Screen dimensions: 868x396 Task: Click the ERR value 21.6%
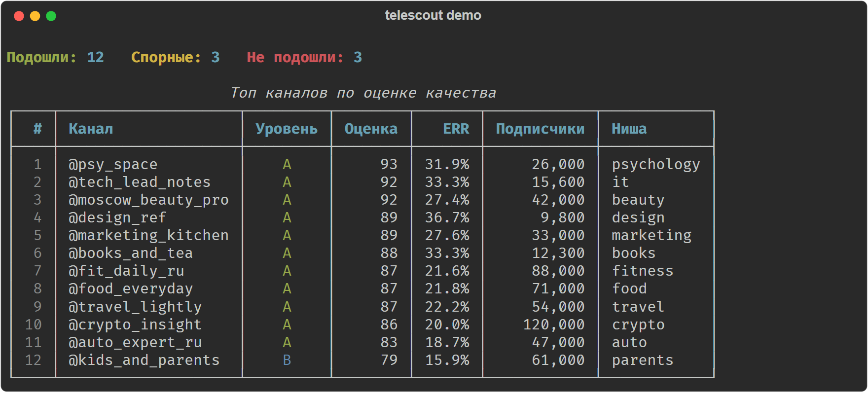coord(447,271)
